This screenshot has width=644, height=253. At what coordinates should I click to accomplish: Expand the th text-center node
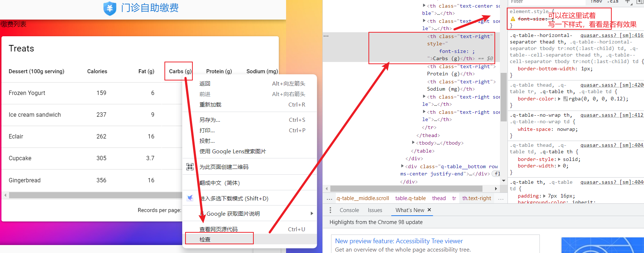pos(424,6)
